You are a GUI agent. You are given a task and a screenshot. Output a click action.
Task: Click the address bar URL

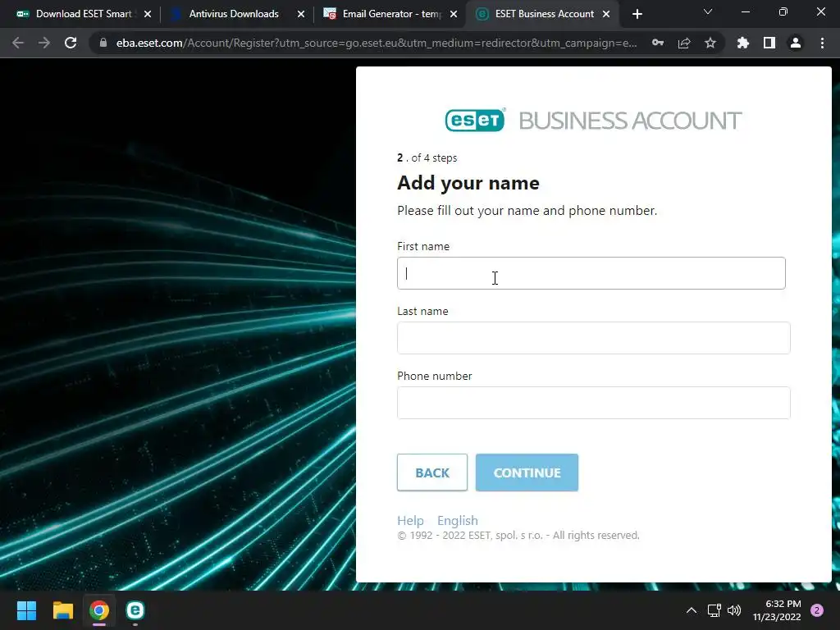point(376,43)
